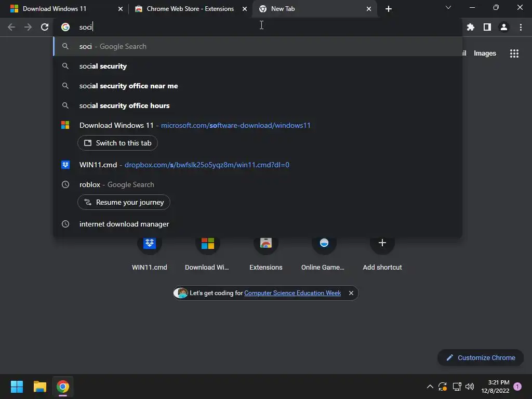Close the Chrome Web Store tab
This screenshot has height=399, width=532.
(x=245, y=9)
